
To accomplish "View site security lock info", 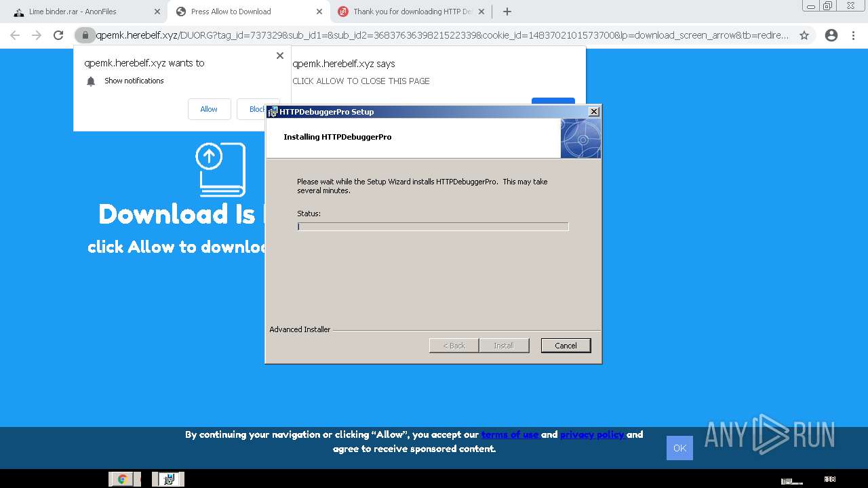I will [85, 35].
